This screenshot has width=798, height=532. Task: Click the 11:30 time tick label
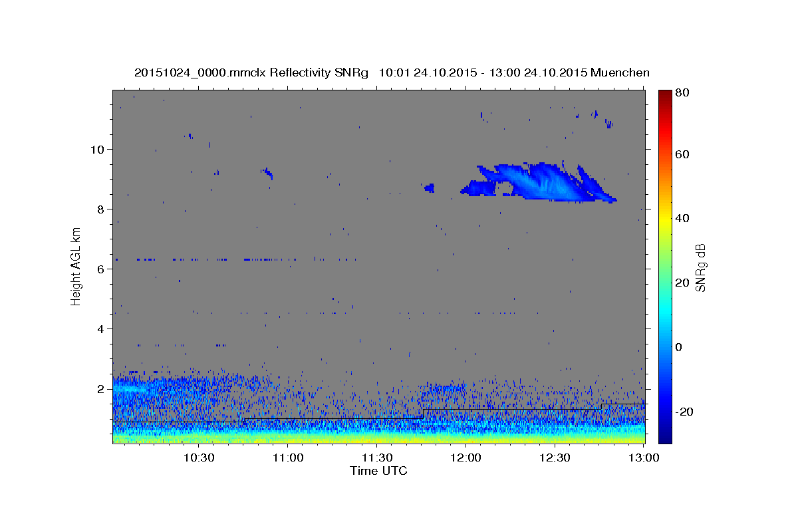click(377, 458)
